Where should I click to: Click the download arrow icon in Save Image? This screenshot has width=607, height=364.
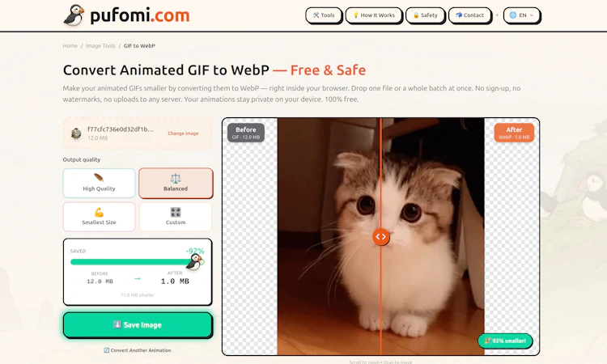click(117, 324)
